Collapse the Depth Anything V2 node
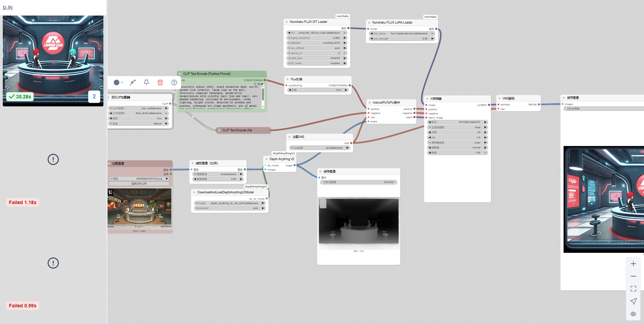644x324 pixels. point(266,159)
